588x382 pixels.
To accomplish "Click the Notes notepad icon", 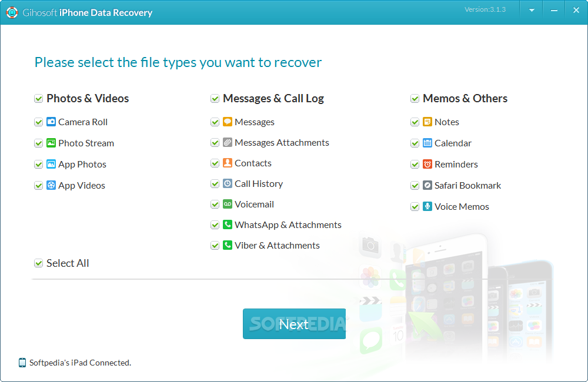I will pyautogui.click(x=427, y=122).
